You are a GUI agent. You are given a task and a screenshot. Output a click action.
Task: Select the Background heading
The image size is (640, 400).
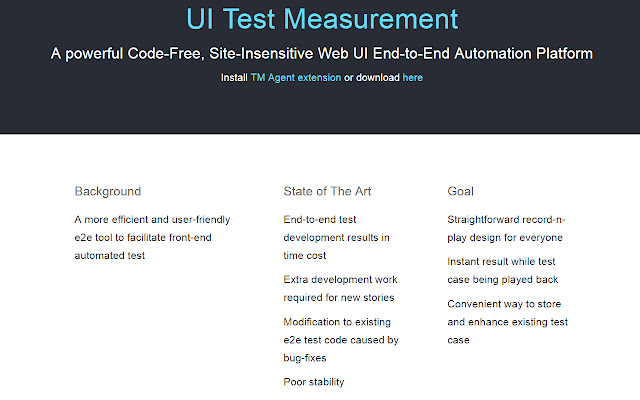tap(108, 191)
